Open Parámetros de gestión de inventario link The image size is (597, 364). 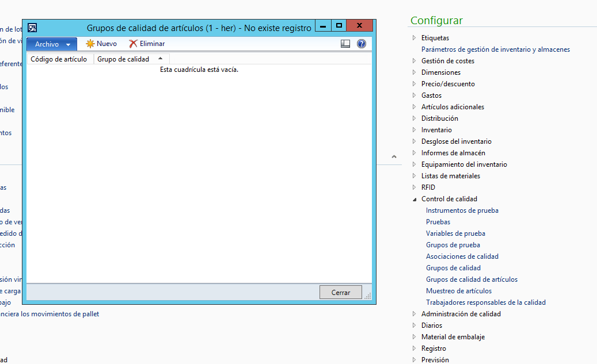coord(496,49)
